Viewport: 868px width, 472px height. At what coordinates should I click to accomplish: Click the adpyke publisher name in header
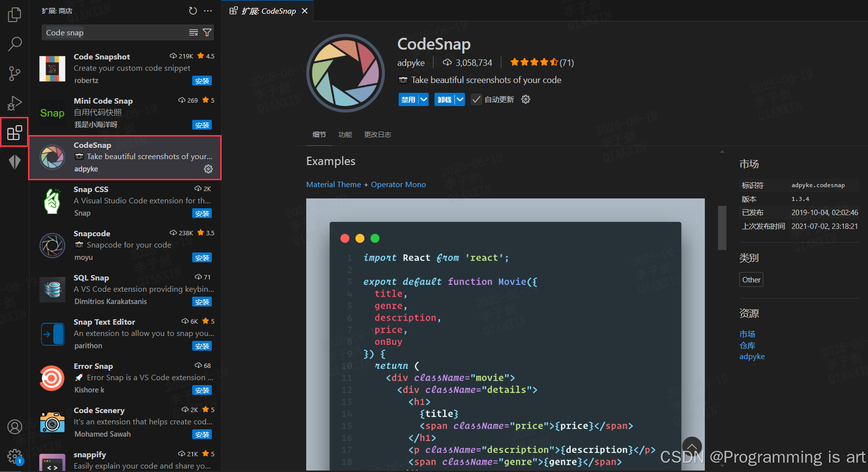tap(411, 63)
